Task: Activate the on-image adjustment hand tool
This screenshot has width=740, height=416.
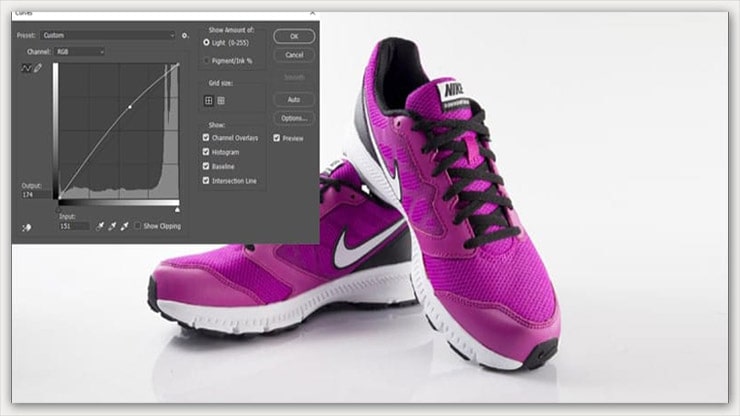Action: [x=26, y=228]
